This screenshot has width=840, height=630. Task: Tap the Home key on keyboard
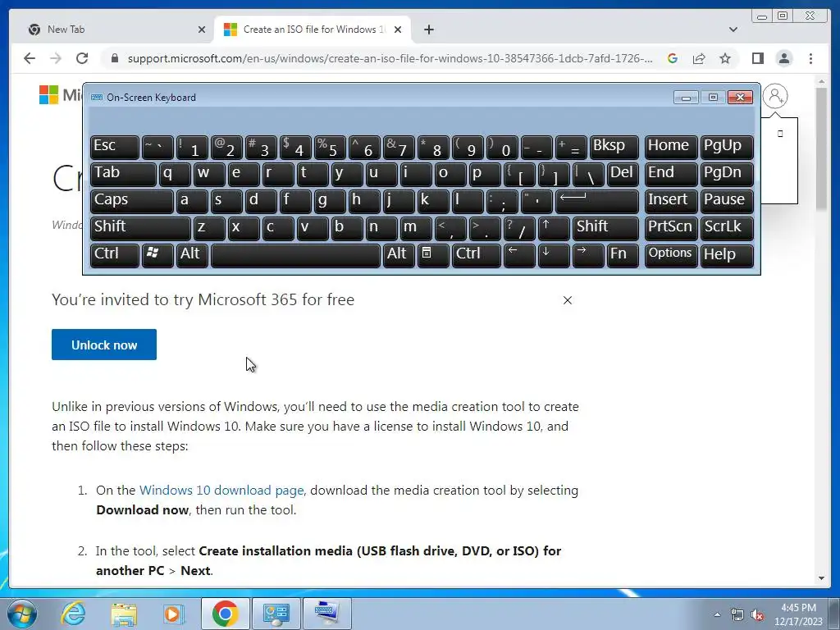pyautogui.click(x=670, y=147)
